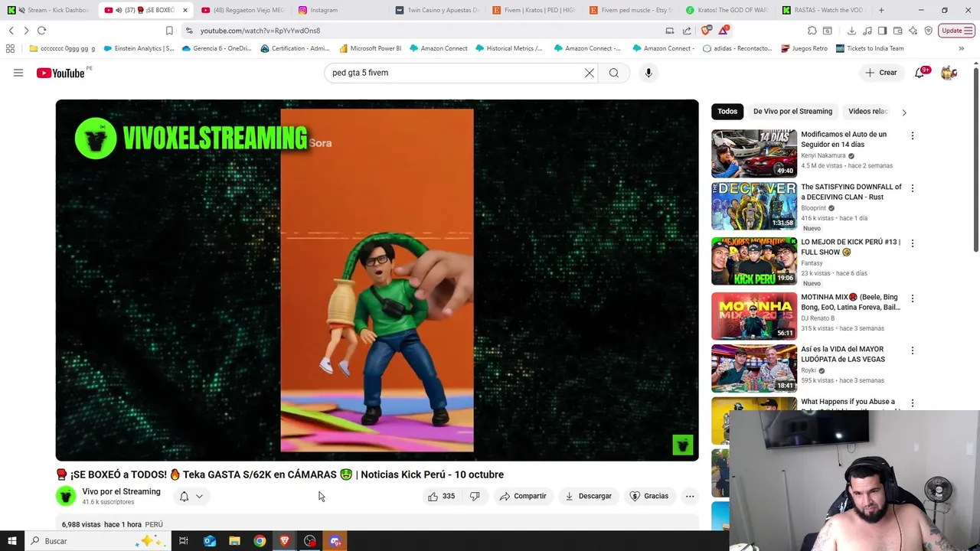Open Outlook from the Windows taskbar
The height and width of the screenshot is (551, 980).
209,541
